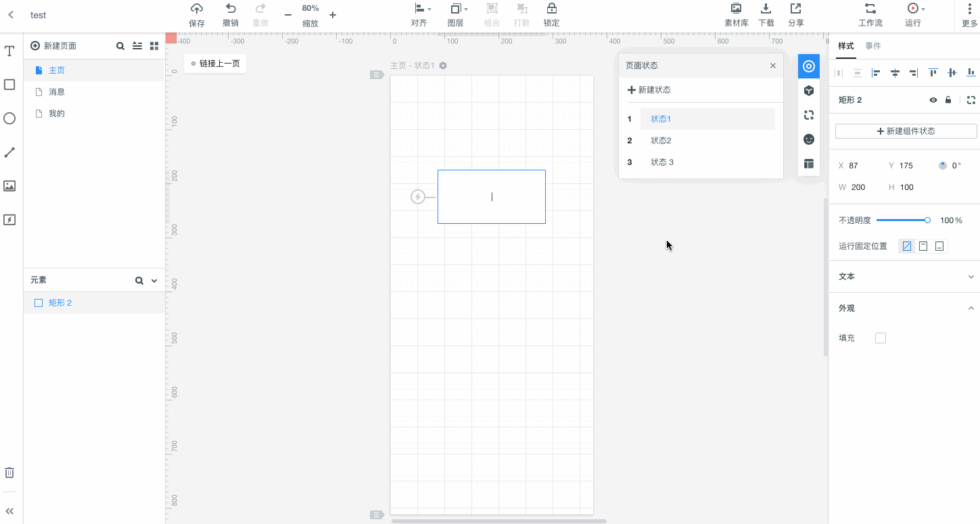The image size is (980, 524).
Task: Click the 填充 fill color swatch
Action: pos(881,338)
